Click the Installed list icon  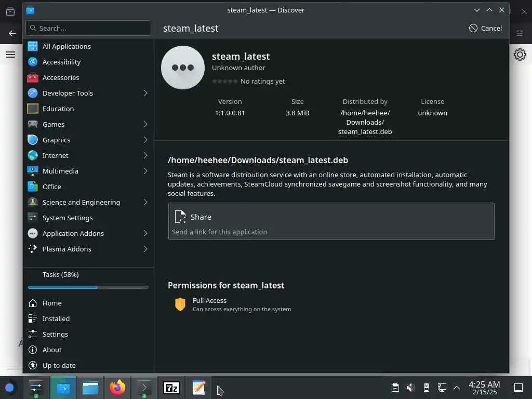click(33, 318)
